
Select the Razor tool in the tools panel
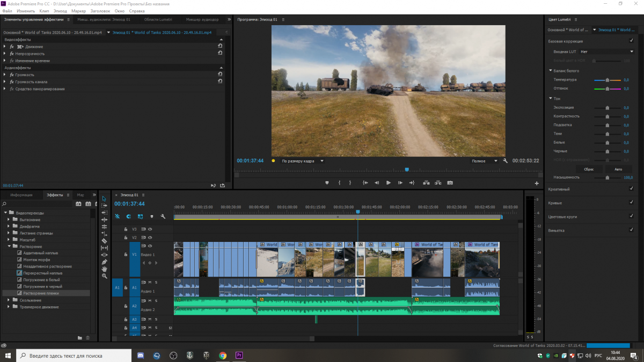(x=104, y=241)
